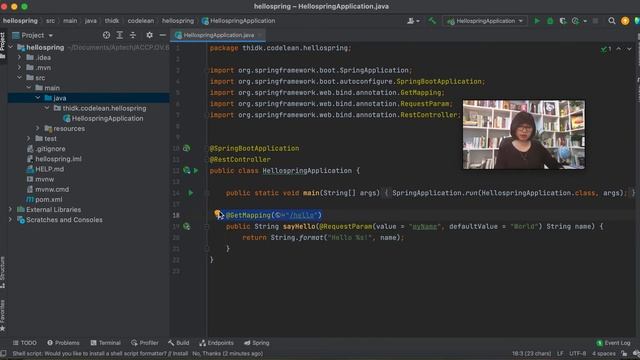Click the read-only lock icon in status bar

click(x=624, y=353)
